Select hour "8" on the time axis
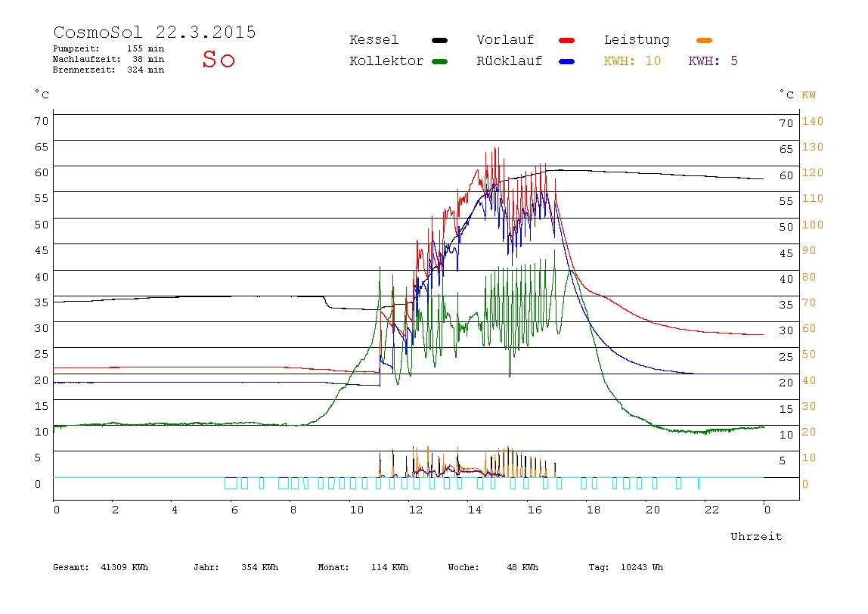The height and width of the screenshot is (614, 868). (x=293, y=510)
